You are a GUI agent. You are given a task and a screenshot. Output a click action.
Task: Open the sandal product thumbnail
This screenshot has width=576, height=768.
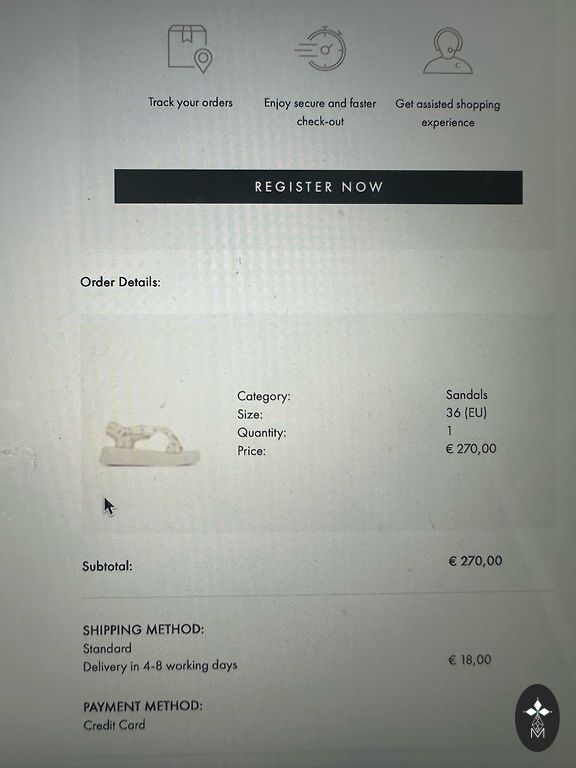[149, 443]
